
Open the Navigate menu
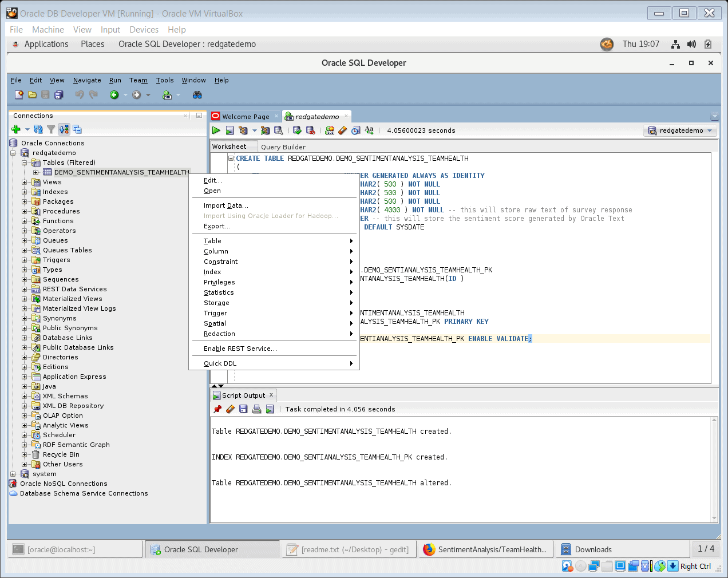tap(87, 80)
